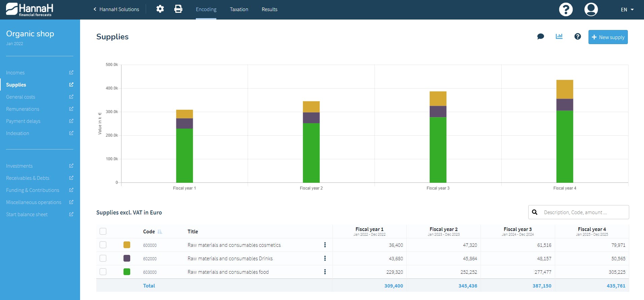
Task: Navigate to General costs in sidebar
Action: click(21, 97)
